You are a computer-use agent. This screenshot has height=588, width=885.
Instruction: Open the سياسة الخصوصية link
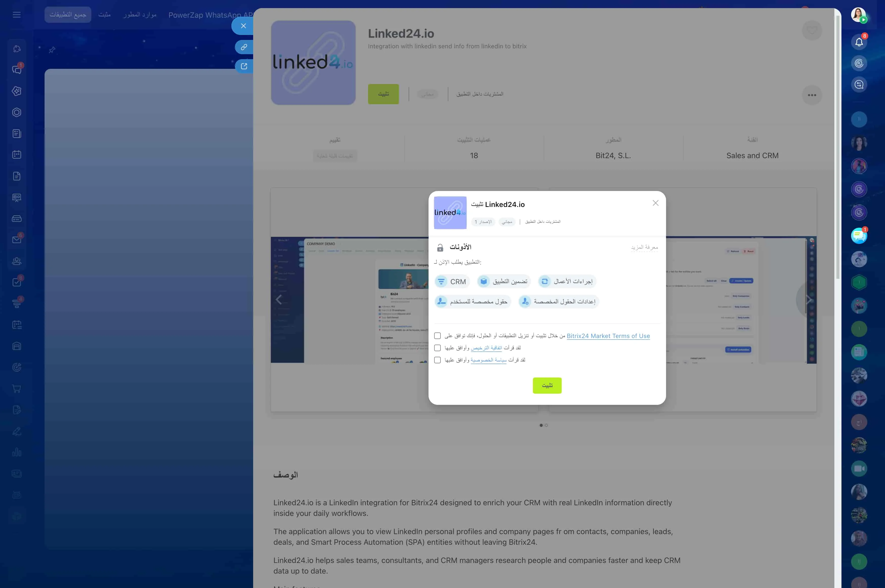(489, 360)
